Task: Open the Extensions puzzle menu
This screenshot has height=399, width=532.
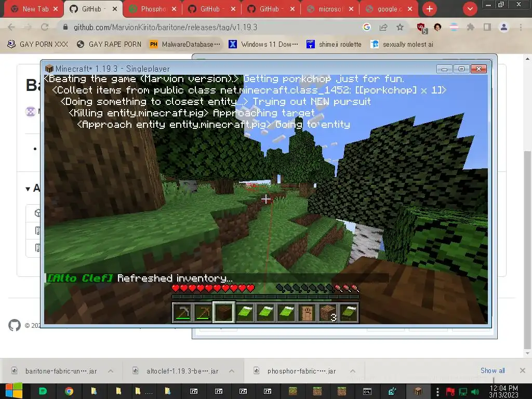Action: pos(470,27)
